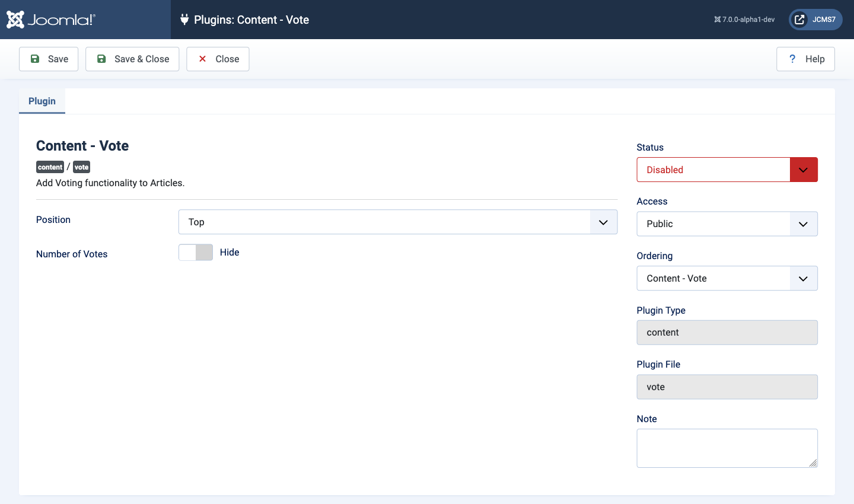The width and height of the screenshot is (854, 504).
Task: Click the floppy icon on Save & Close
Action: [101, 59]
